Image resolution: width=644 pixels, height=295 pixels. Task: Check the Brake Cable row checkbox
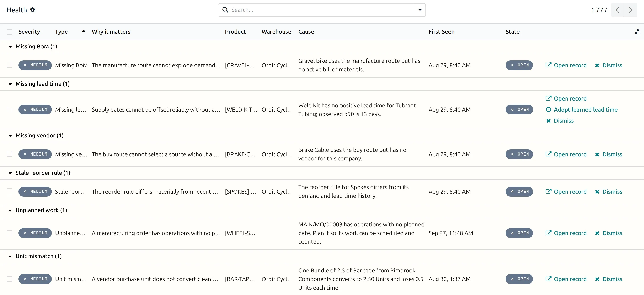(9, 154)
